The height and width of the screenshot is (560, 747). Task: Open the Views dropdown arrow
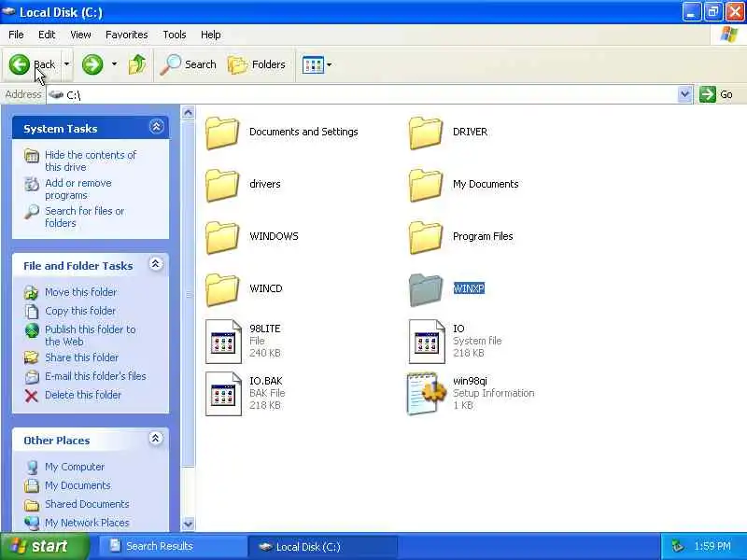pyautogui.click(x=330, y=64)
